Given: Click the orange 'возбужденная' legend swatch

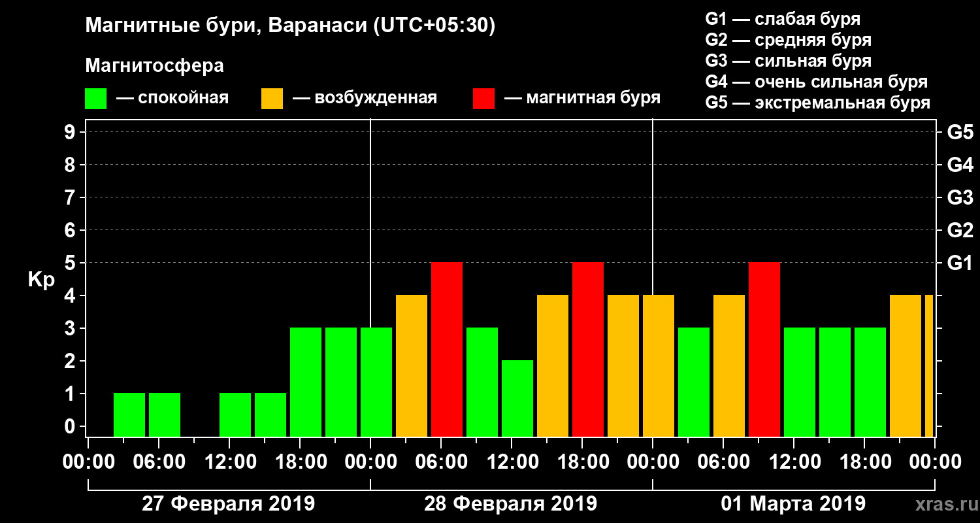Looking at the screenshot, I should click(272, 99).
